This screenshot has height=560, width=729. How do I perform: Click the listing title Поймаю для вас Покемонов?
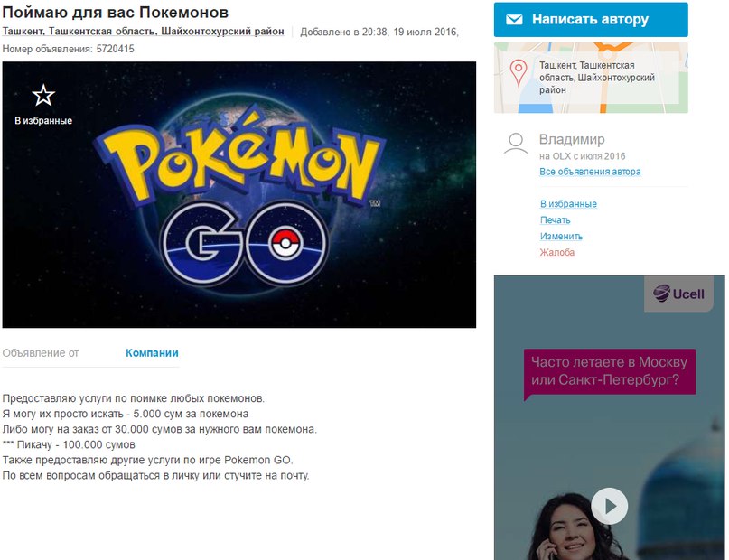116,12
